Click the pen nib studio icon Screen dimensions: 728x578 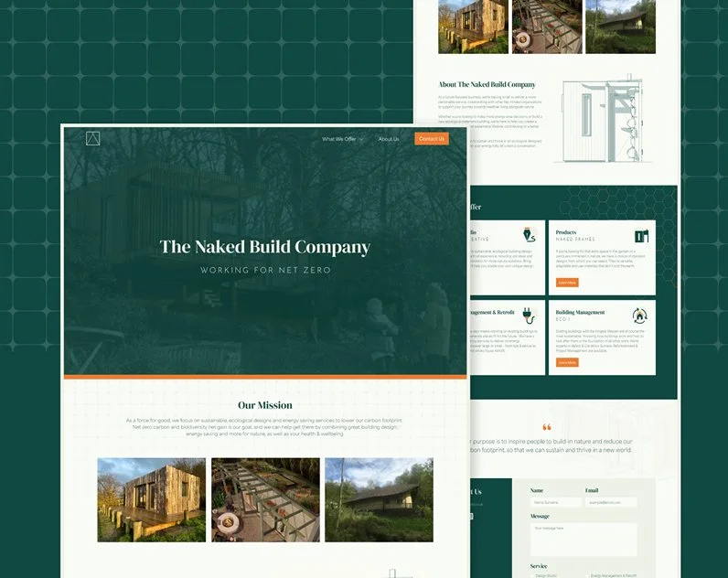click(x=530, y=235)
